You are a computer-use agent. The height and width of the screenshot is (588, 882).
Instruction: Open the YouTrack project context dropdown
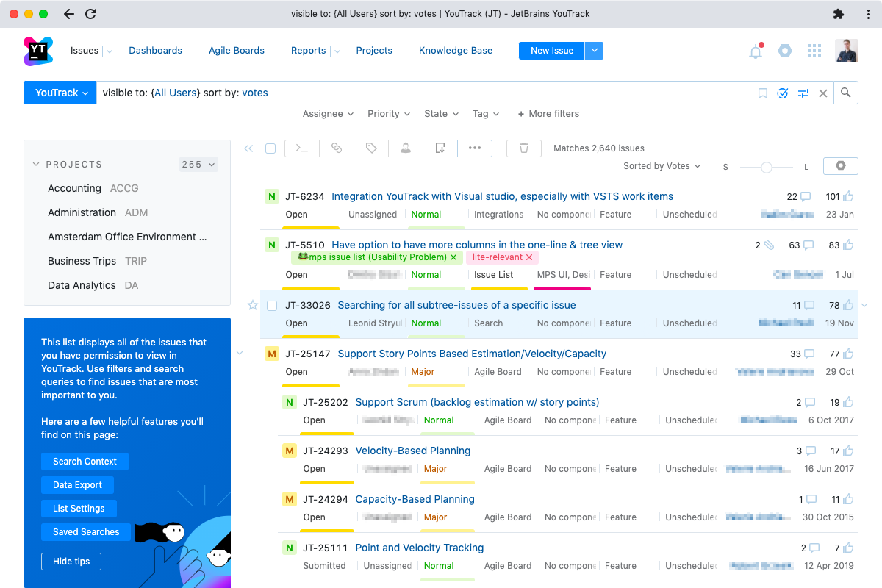click(x=60, y=93)
